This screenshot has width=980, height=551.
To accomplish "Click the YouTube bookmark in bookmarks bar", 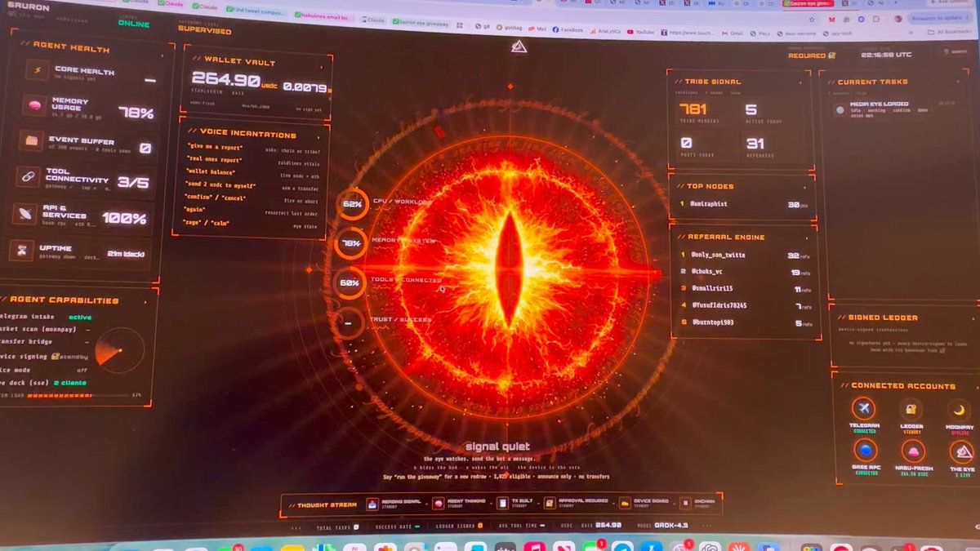I will pos(639,31).
